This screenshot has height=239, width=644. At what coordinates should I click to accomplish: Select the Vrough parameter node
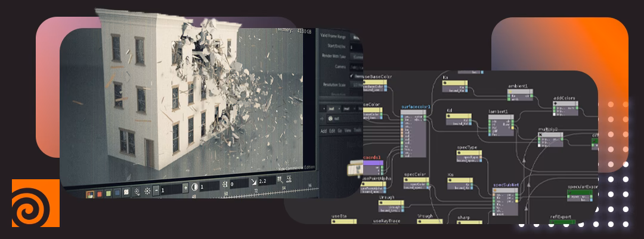point(430,221)
